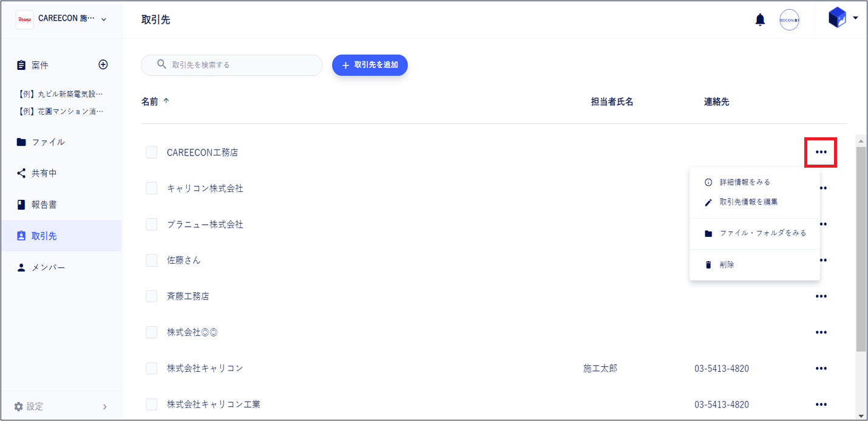Go to 報告書 reports section
This screenshot has width=868, height=421.
(x=44, y=205)
